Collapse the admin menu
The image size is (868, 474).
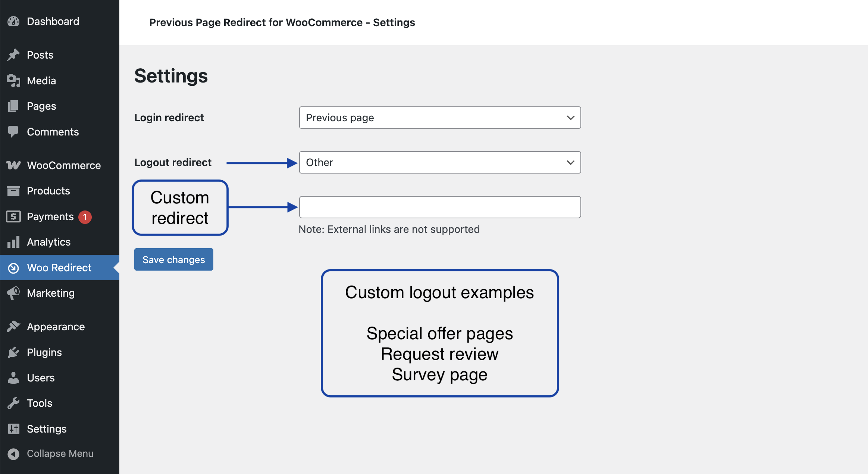pyautogui.click(x=60, y=453)
